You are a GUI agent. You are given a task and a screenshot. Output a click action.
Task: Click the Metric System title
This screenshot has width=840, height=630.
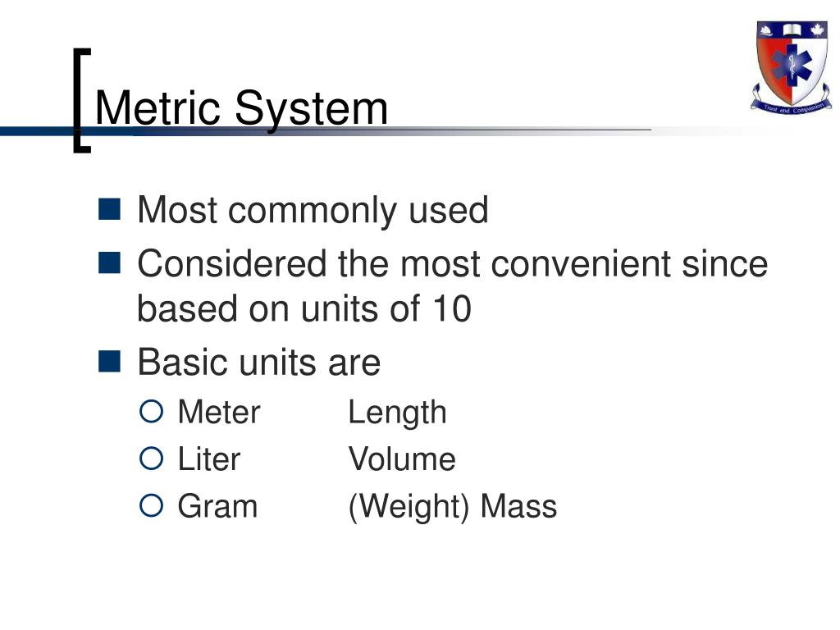click(x=241, y=109)
